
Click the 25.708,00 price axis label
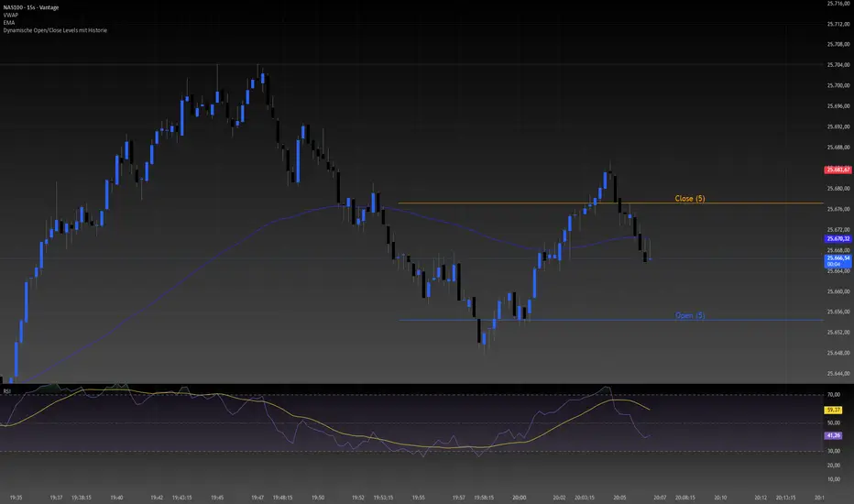click(x=838, y=44)
